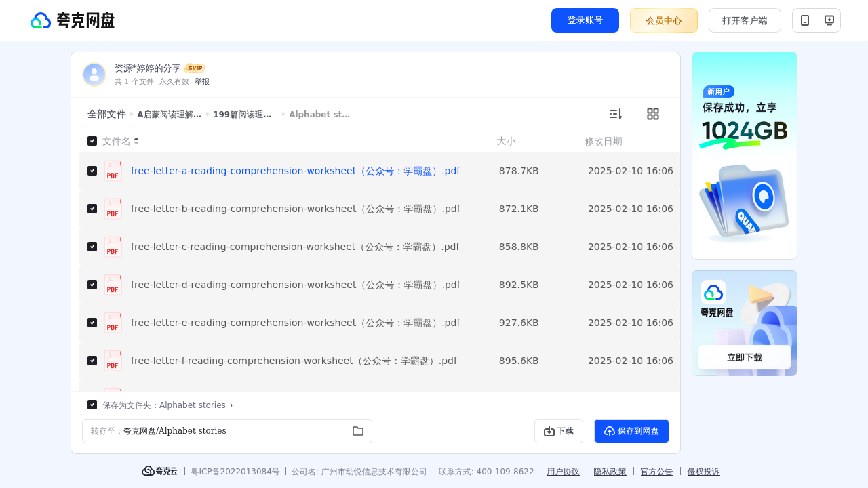Click the 登录账号 login button
The image size is (868, 488).
point(585,20)
